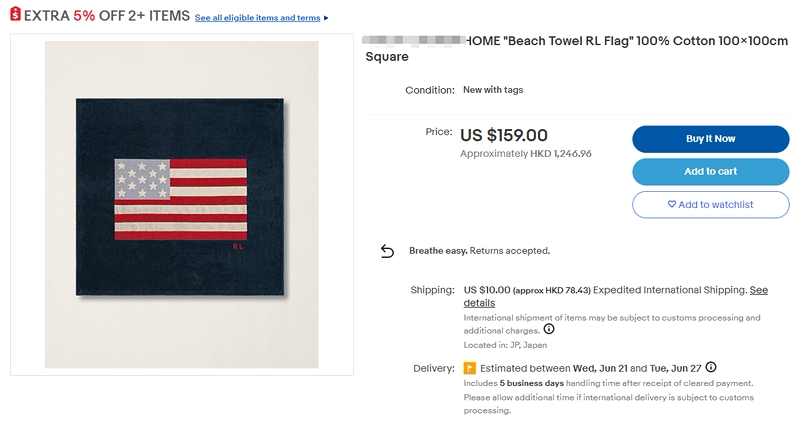Click the red promo tag icon
This screenshot has width=800, height=423.
click(15, 16)
